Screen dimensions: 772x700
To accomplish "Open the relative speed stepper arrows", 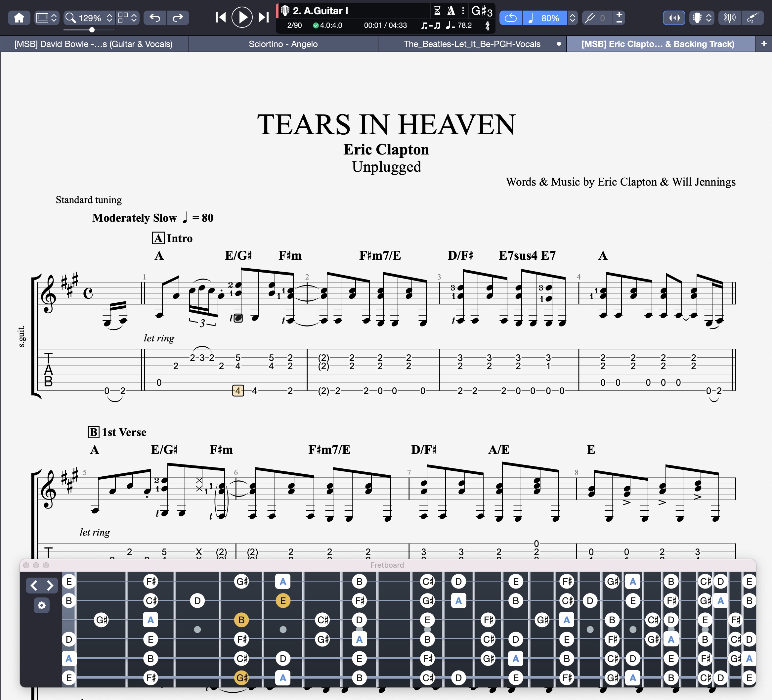I will (x=572, y=18).
